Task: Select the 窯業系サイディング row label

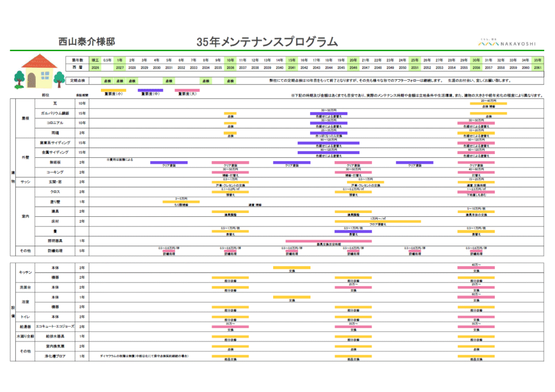Action: pyautogui.click(x=55, y=143)
